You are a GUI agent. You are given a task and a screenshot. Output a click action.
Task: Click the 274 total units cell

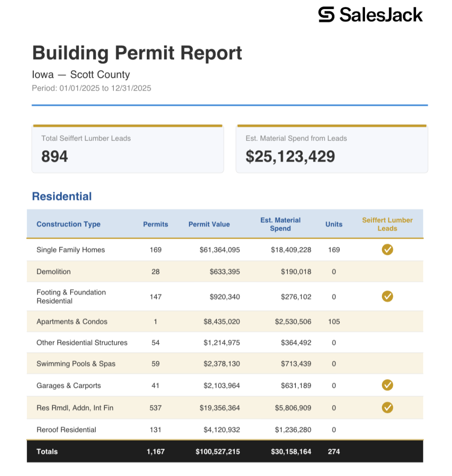[x=334, y=451]
